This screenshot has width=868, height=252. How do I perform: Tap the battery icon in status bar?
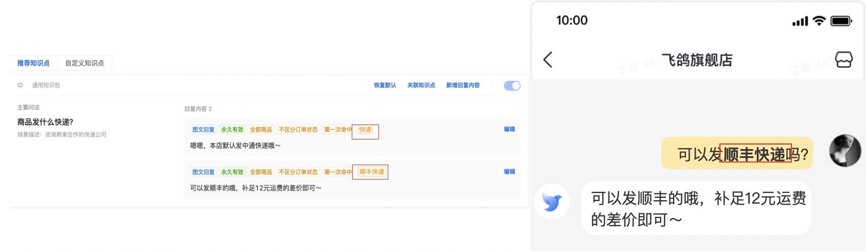point(841,21)
